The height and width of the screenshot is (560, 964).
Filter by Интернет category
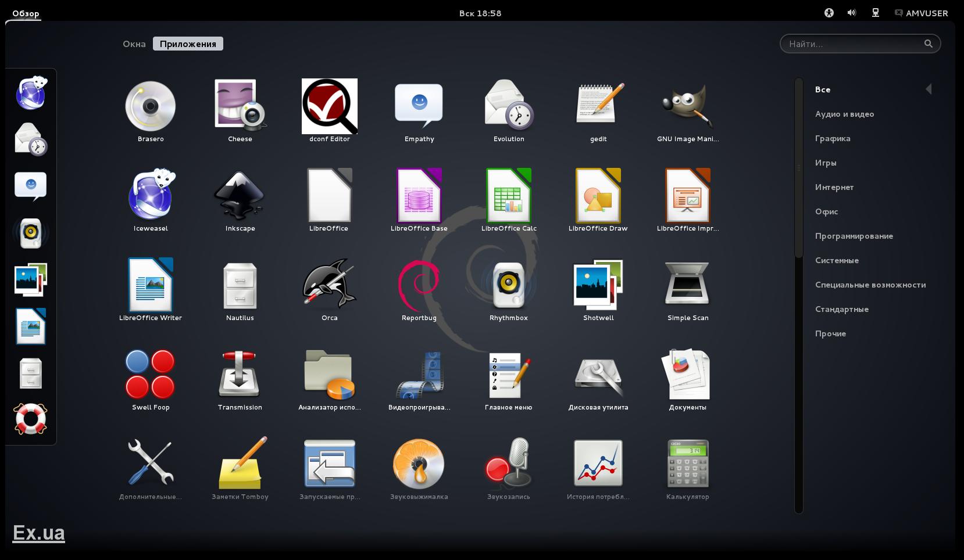pyautogui.click(x=834, y=187)
